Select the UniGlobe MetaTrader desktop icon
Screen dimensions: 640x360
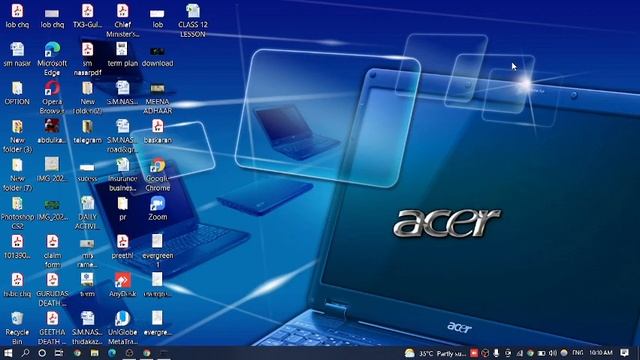122,328
